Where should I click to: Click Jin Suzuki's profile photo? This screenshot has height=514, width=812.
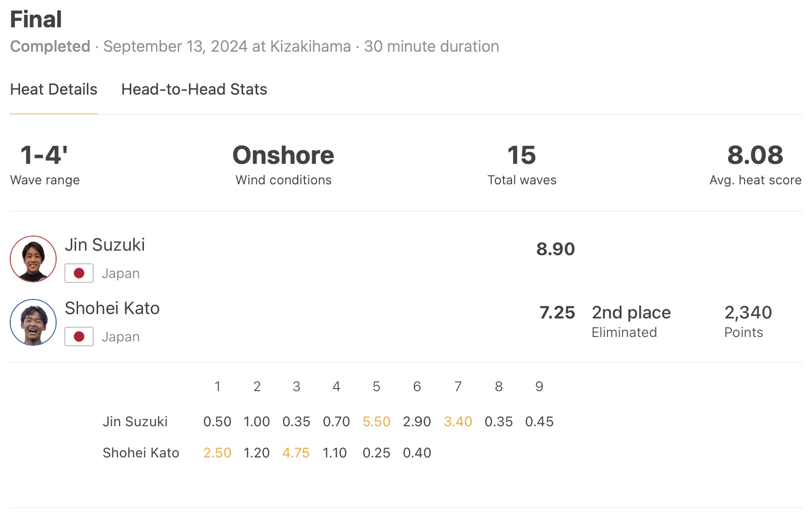[33, 259]
